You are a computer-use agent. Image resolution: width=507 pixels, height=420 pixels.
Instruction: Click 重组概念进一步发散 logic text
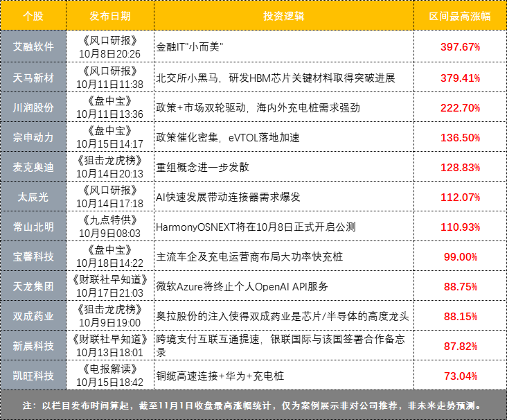[x=202, y=167]
